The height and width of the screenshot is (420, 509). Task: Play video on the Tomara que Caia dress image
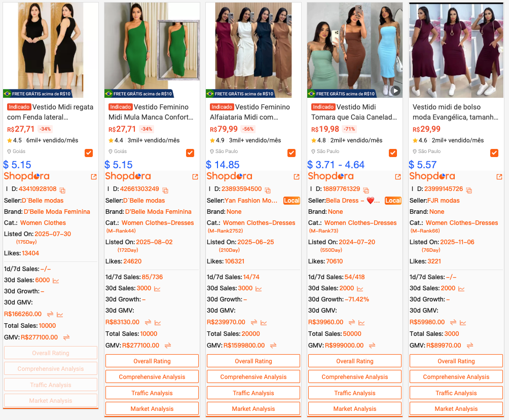395,91
